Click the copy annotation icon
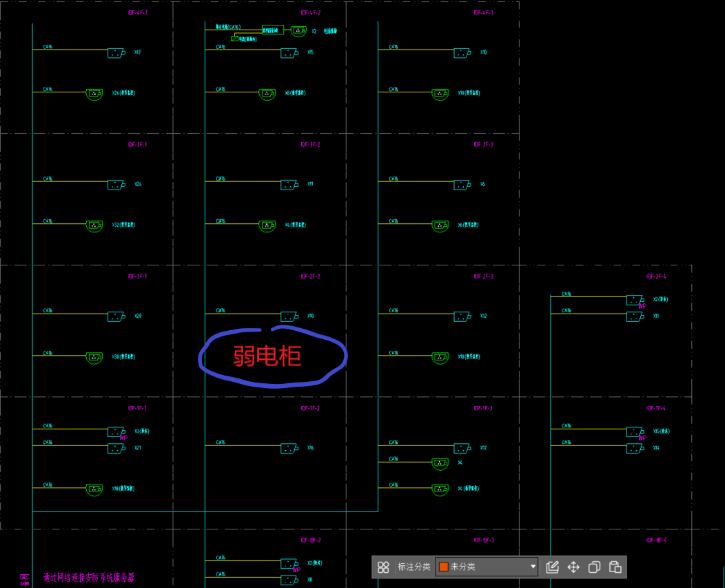 tap(594, 567)
